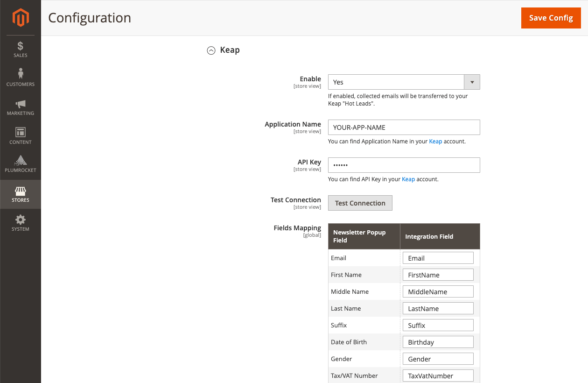Select the TaxVatNumber mapping field
The width and height of the screenshot is (588, 383).
coord(438,376)
